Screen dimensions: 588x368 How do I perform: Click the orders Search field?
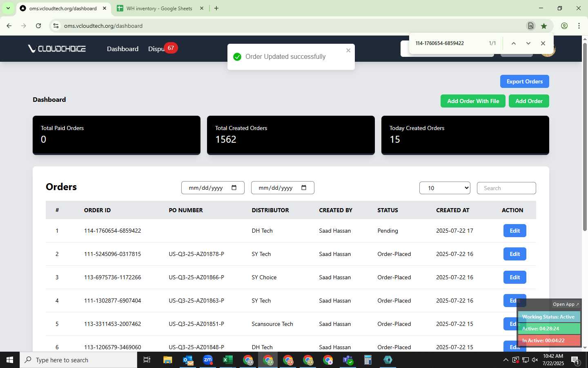tap(506, 188)
